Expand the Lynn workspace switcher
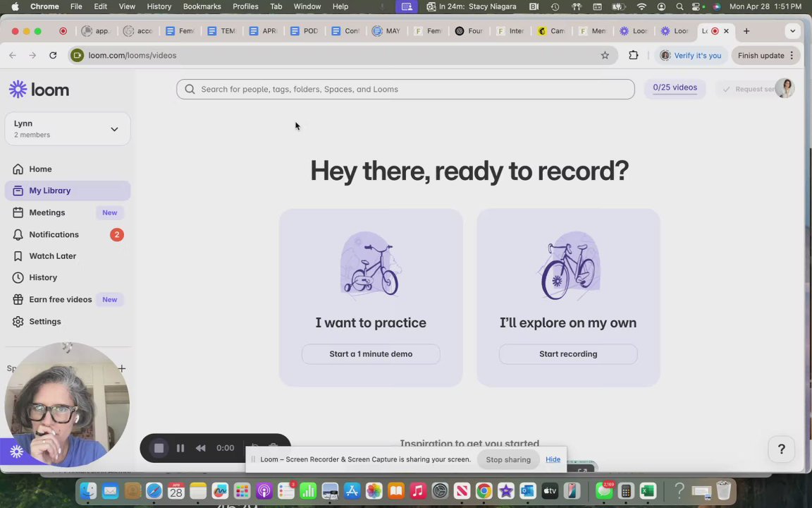This screenshot has height=508, width=812. [x=68, y=128]
